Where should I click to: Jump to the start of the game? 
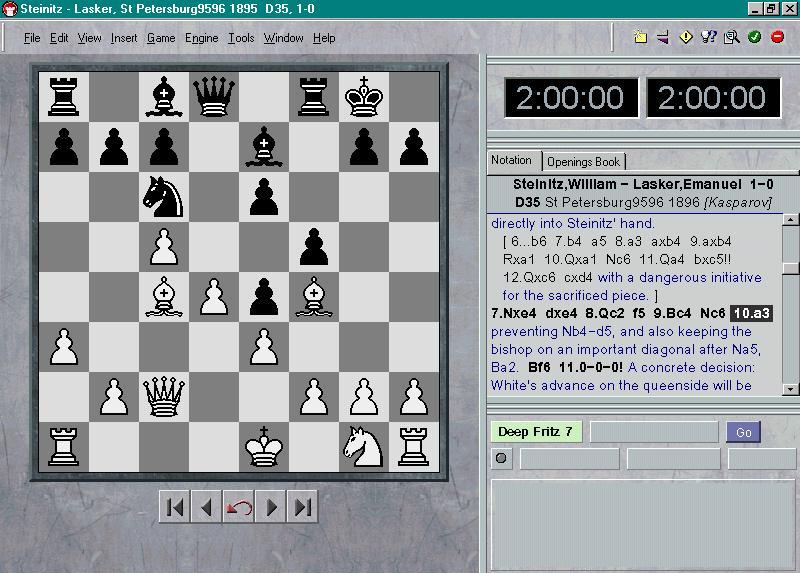[x=174, y=508]
